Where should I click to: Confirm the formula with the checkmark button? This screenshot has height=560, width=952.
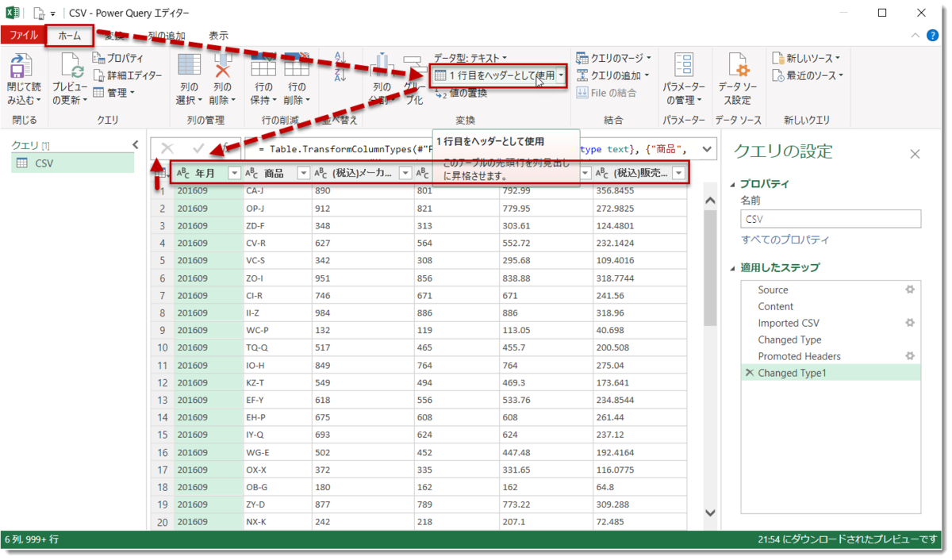(198, 148)
